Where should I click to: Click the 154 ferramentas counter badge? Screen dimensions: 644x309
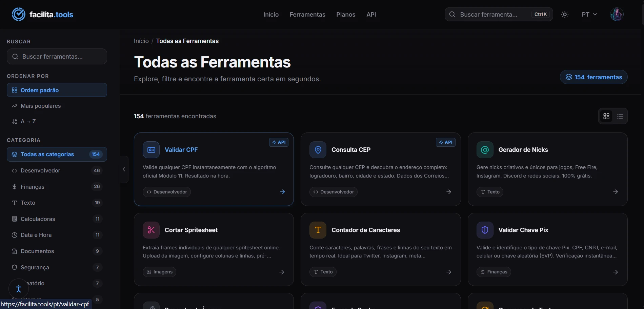tap(593, 77)
